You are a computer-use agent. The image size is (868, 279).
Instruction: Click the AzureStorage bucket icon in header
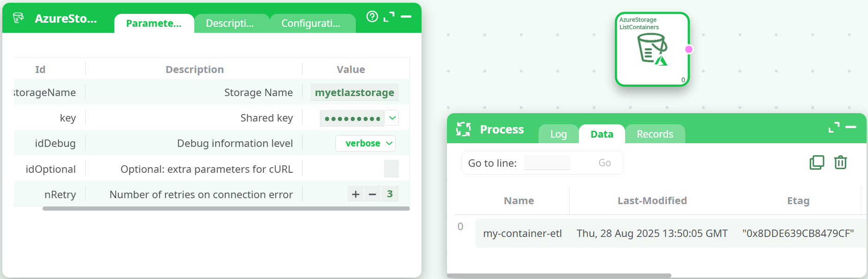(19, 18)
